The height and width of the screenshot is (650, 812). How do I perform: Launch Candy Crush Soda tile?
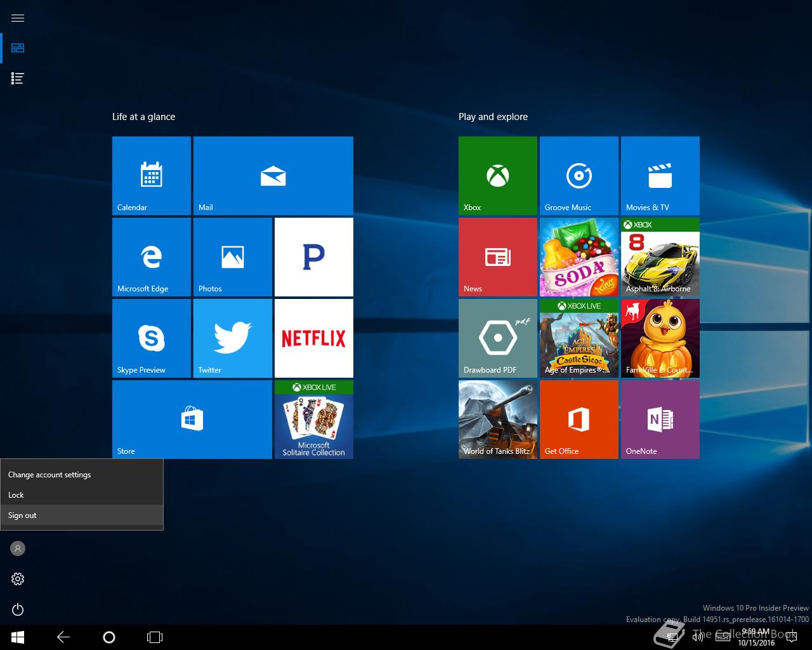tap(579, 257)
